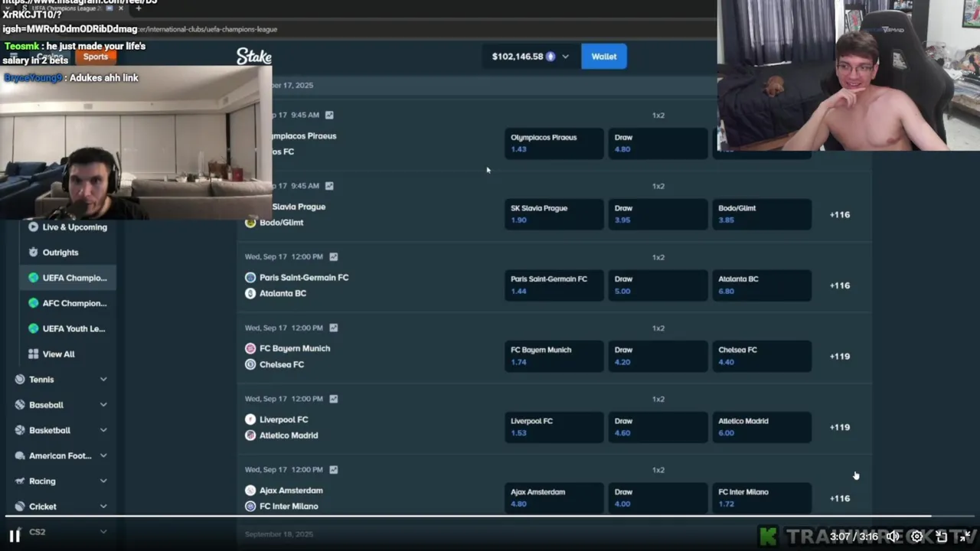Bet on Atalanta BC at 6.80
The width and height of the screenshot is (980, 551).
point(762,285)
